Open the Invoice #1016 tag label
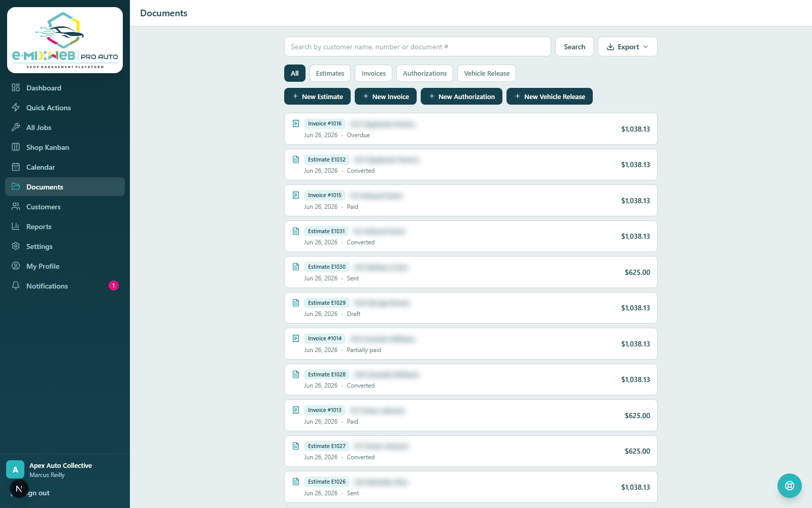Image resolution: width=812 pixels, height=508 pixels. pyautogui.click(x=325, y=123)
